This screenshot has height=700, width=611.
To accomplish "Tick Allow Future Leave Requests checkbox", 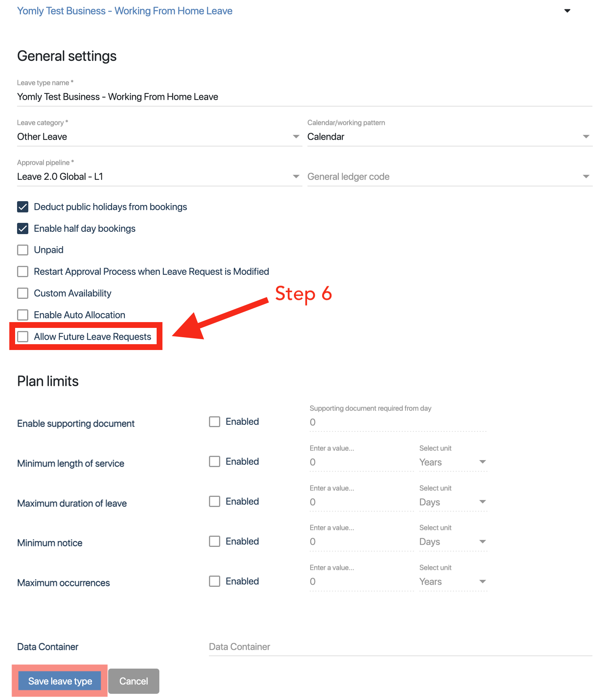I will [23, 337].
